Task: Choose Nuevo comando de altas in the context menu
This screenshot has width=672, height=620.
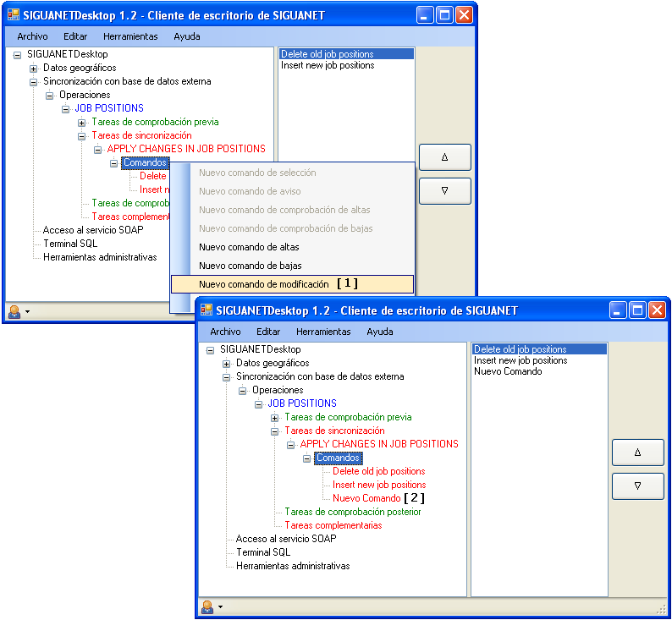Action: pyautogui.click(x=292, y=247)
